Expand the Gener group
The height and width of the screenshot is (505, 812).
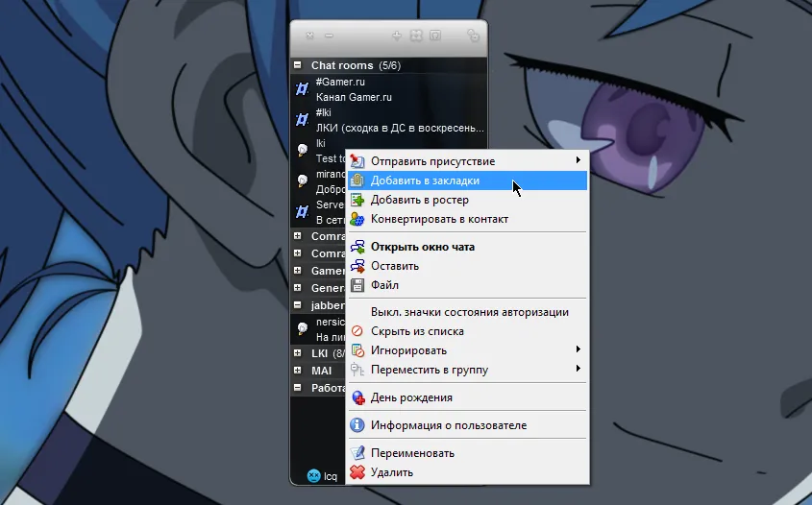coord(297,288)
